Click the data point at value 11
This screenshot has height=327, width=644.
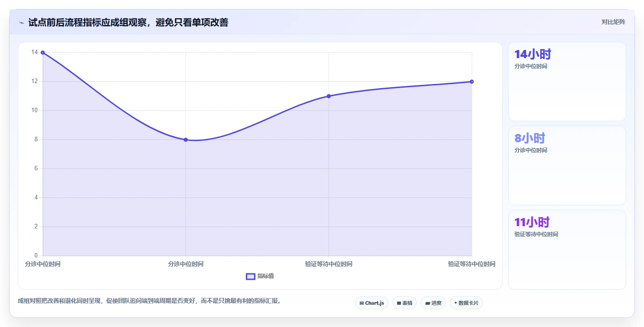(x=329, y=96)
